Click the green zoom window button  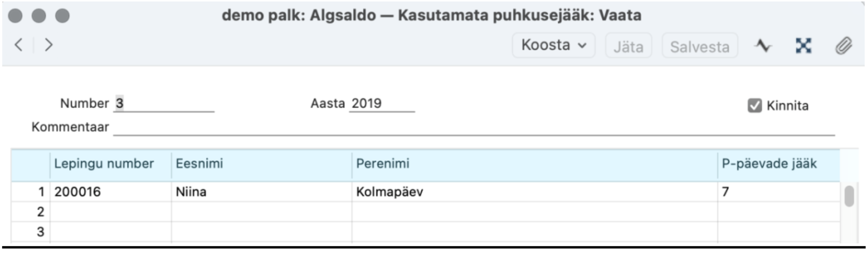coord(63,16)
